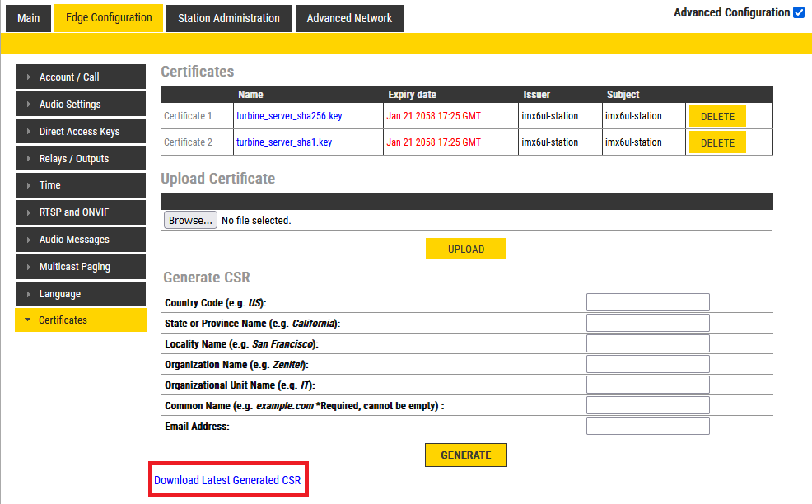Open turbine_server_sha256.key certificate link
The width and height of the screenshot is (812, 504).
[x=288, y=116]
